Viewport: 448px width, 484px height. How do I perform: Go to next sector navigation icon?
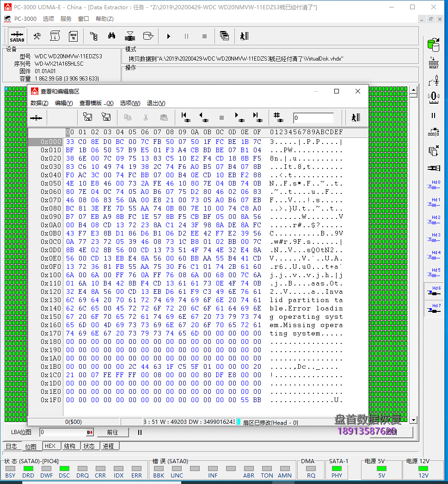(239, 117)
